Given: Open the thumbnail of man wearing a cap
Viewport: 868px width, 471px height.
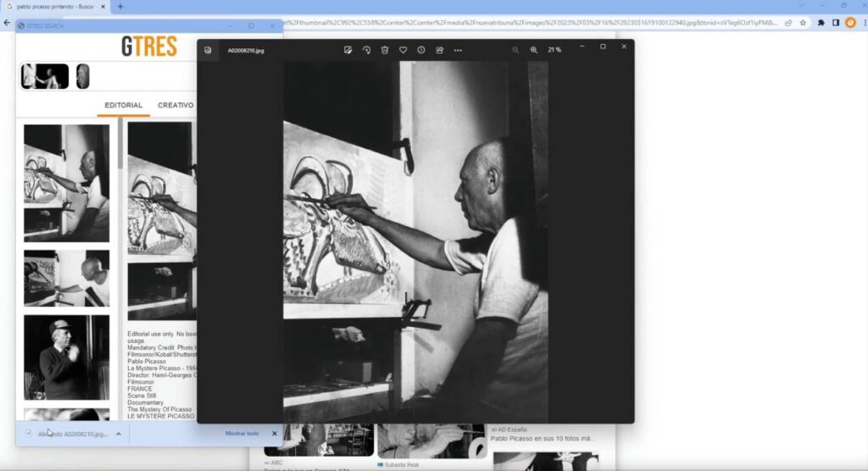Looking at the screenshot, I should 66,357.
